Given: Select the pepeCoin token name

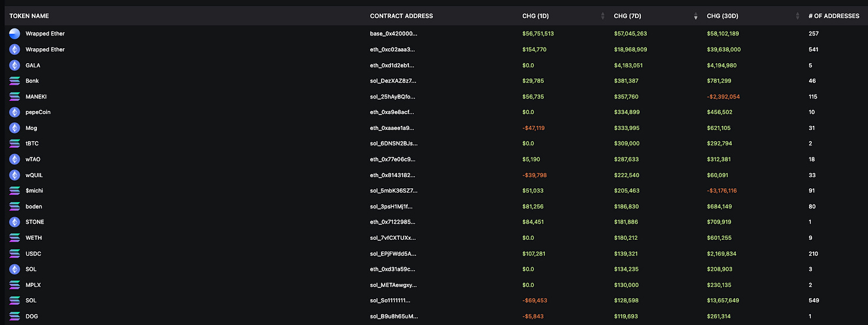Looking at the screenshot, I should pyautogui.click(x=38, y=112).
